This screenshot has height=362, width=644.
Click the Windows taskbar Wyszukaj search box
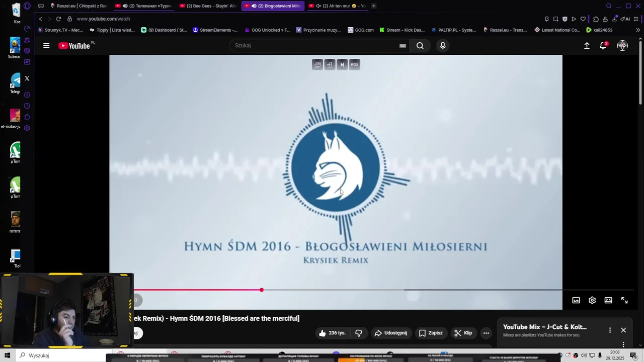(x=64, y=355)
